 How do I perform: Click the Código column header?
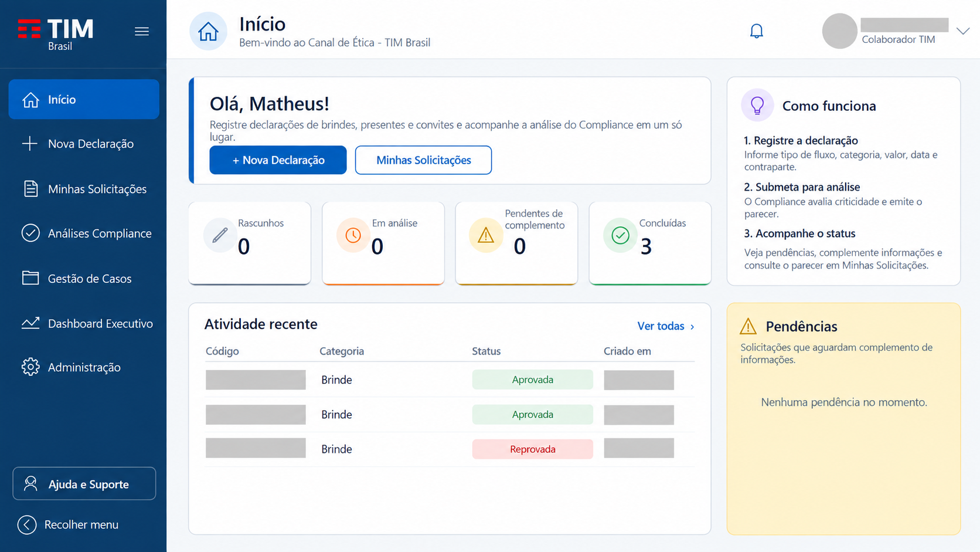[x=222, y=351]
